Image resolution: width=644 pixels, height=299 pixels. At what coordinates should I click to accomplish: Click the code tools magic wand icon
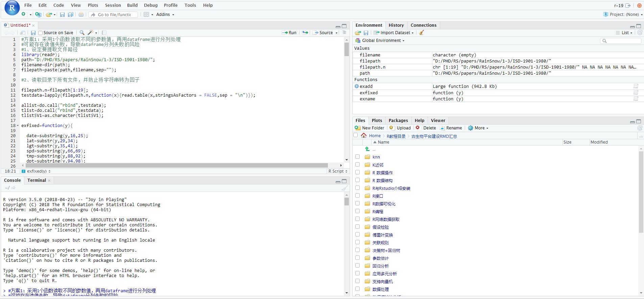pos(91,33)
